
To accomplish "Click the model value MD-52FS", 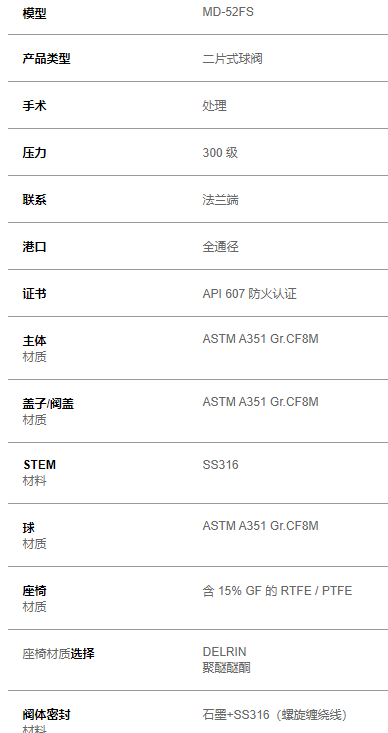I will click(x=228, y=12).
